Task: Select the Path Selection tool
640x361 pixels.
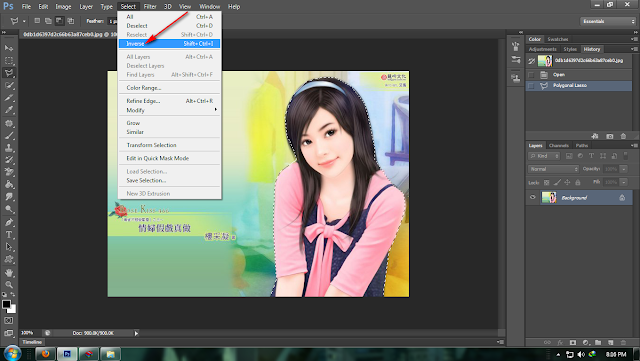Action: (x=9, y=247)
